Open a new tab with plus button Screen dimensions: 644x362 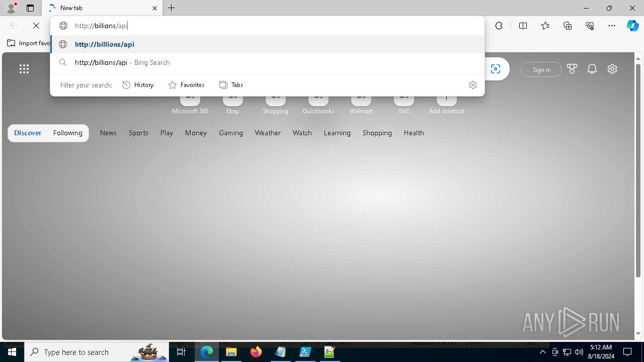172,8
